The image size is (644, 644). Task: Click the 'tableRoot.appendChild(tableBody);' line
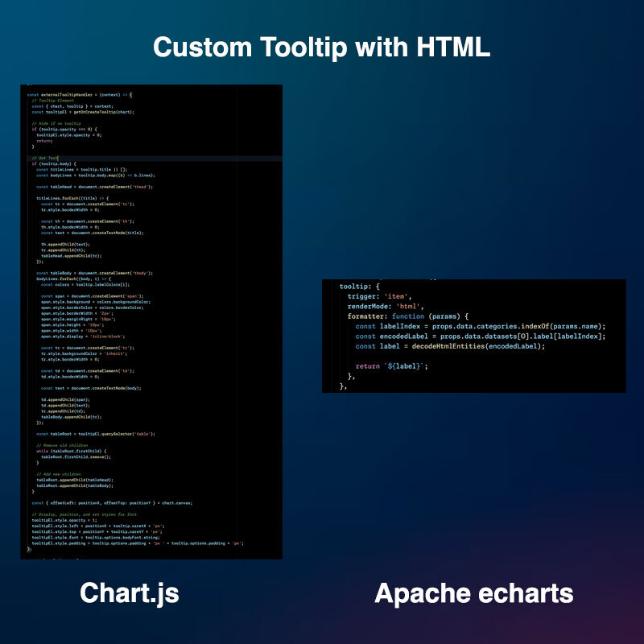[75, 486]
